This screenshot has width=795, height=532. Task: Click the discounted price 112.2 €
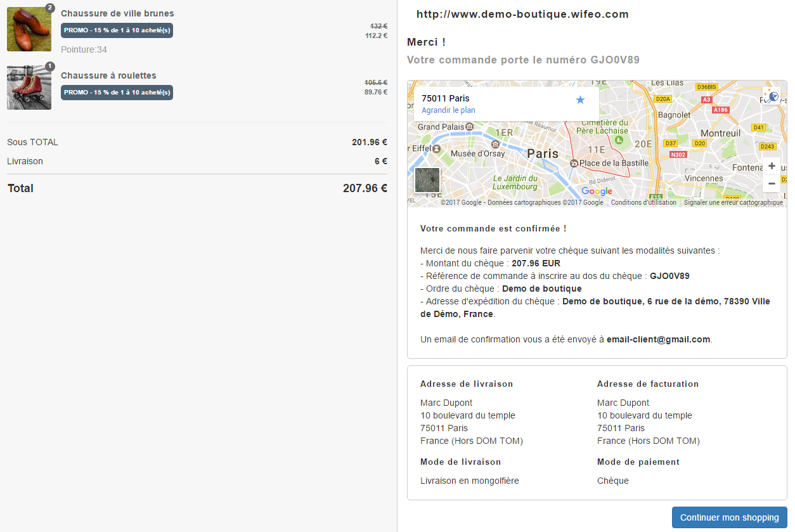point(376,36)
